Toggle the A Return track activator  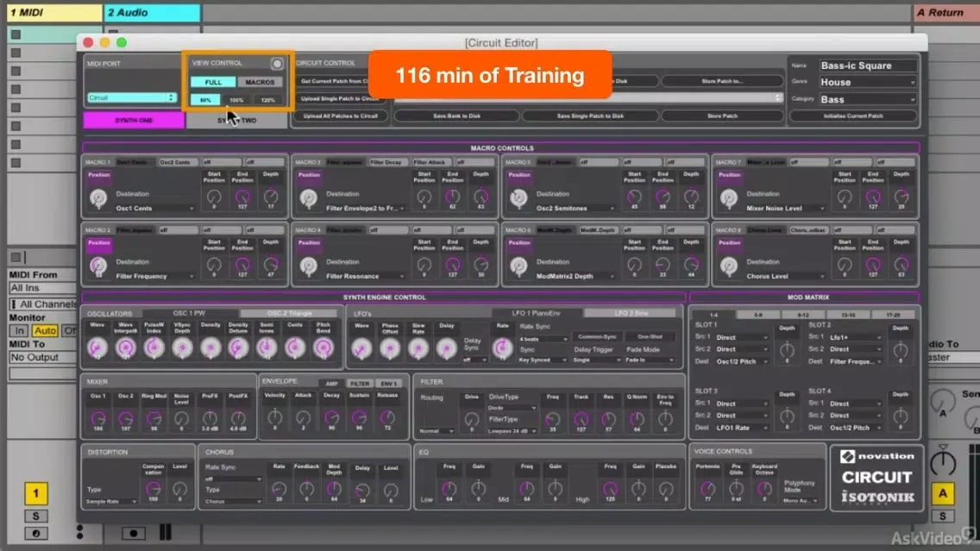[943, 493]
